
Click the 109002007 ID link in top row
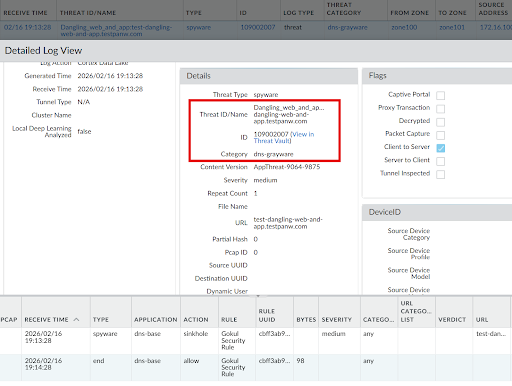pos(258,27)
